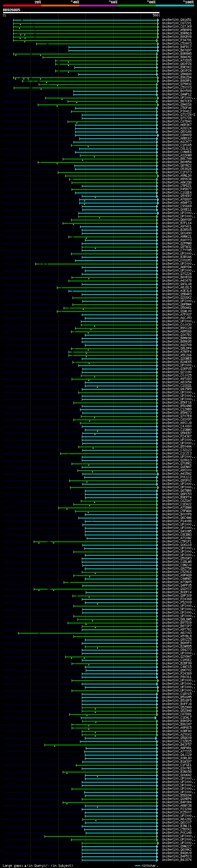Select the UniRef100_A4S5H2 label
The height and width of the screenshot is (868, 197).
(177, 474)
